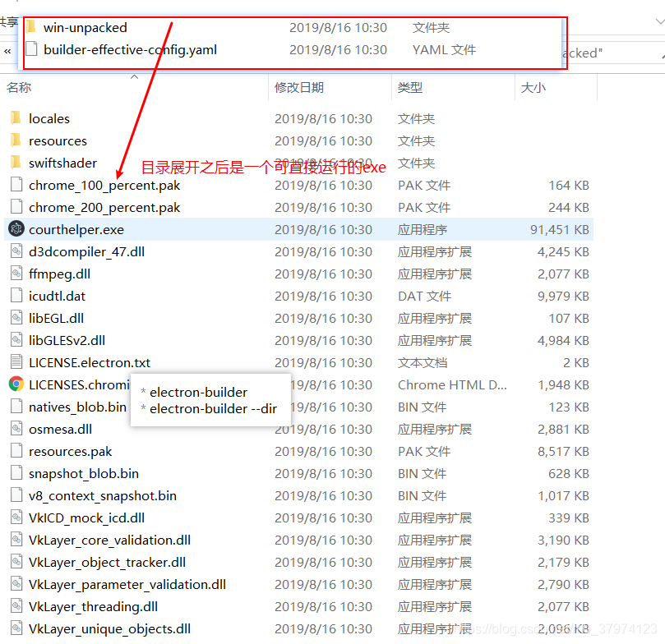
Task: Select the swiftshader folder name
Action: tap(62, 163)
